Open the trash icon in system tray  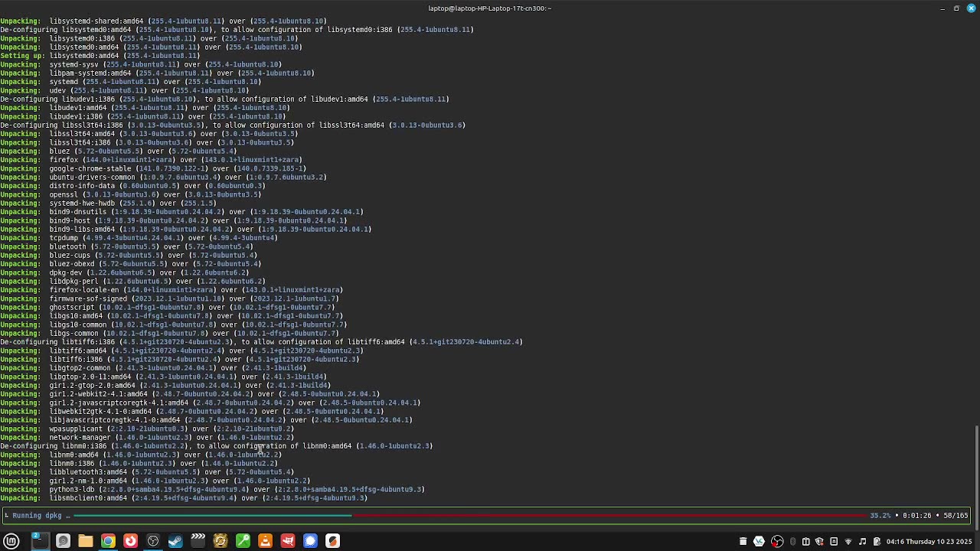pos(743,542)
